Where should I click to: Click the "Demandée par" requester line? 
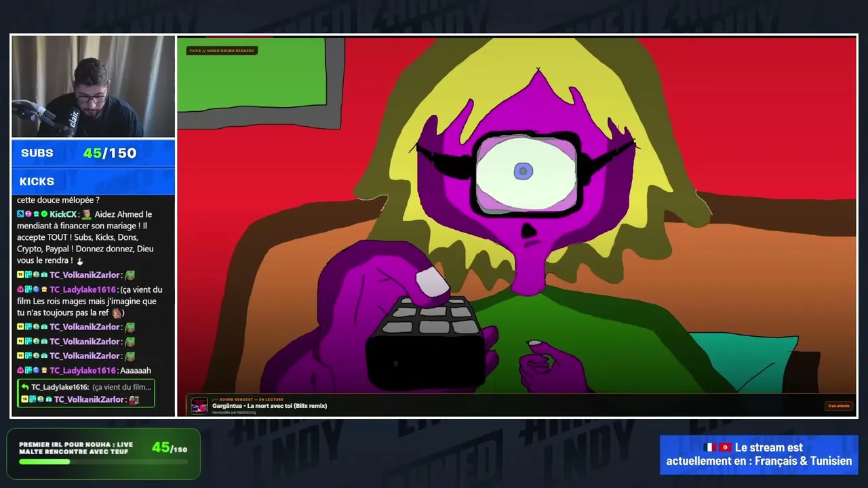pos(234,413)
